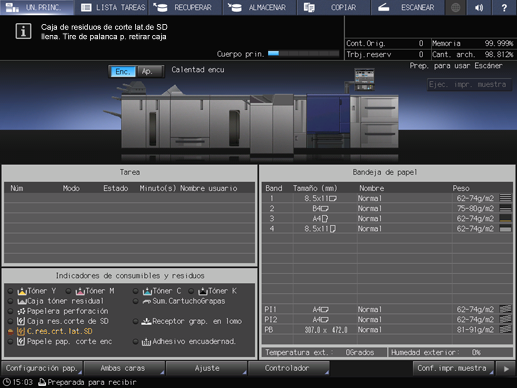The width and height of the screenshot is (517, 388).
Task: Open the UN. PRINC. main unit tab
Action: click(37, 7)
